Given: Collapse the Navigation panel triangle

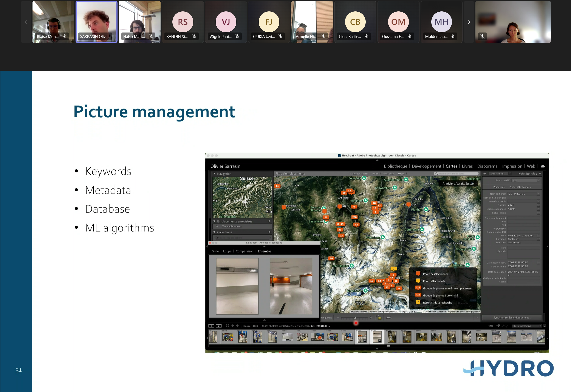Looking at the screenshot, I should pyautogui.click(x=214, y=174).
